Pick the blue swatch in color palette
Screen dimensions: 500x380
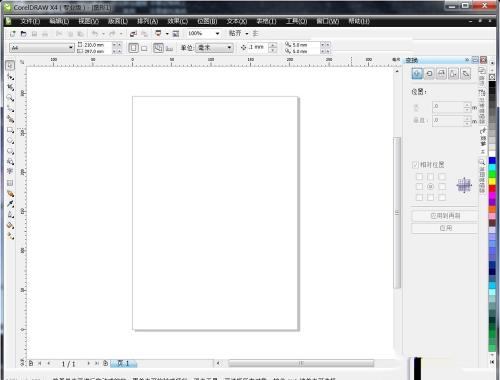[492, 161]
